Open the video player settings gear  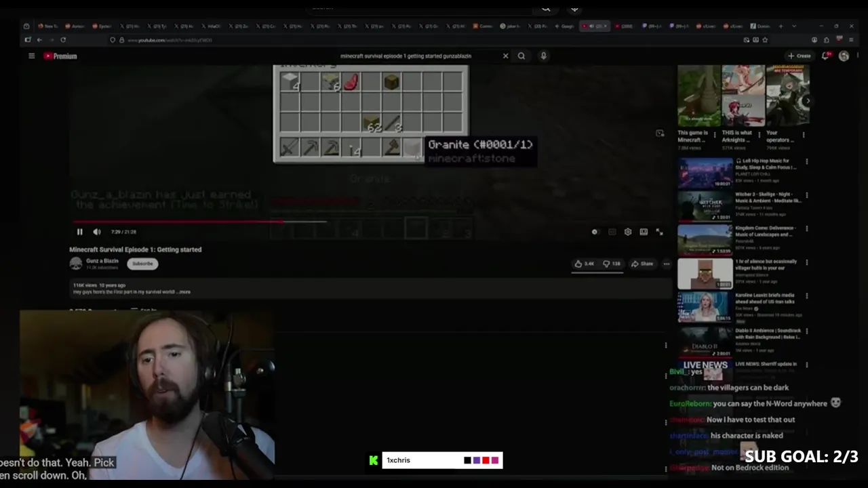[628, 232]
